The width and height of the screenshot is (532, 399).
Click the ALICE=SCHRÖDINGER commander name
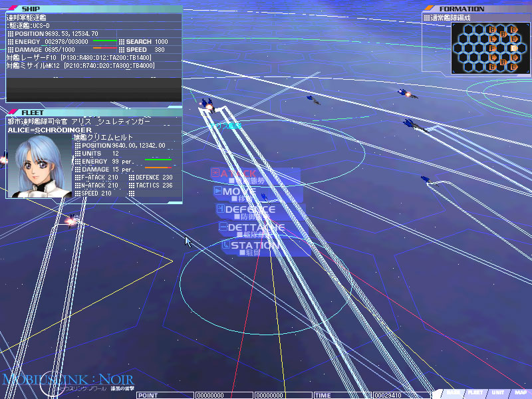pos(50,130)
